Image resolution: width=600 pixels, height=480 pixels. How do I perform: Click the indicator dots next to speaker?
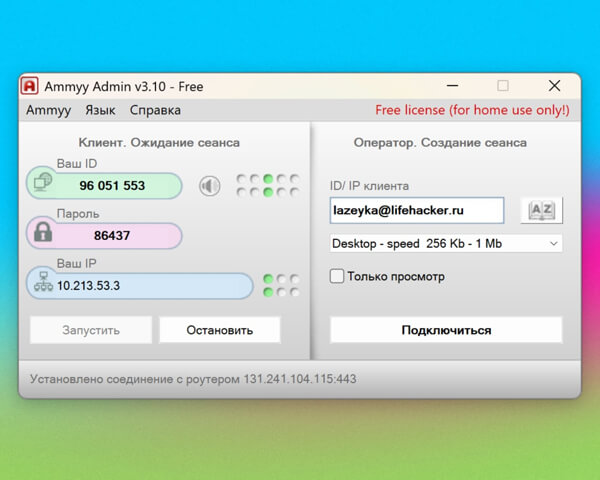pos(267,185)
